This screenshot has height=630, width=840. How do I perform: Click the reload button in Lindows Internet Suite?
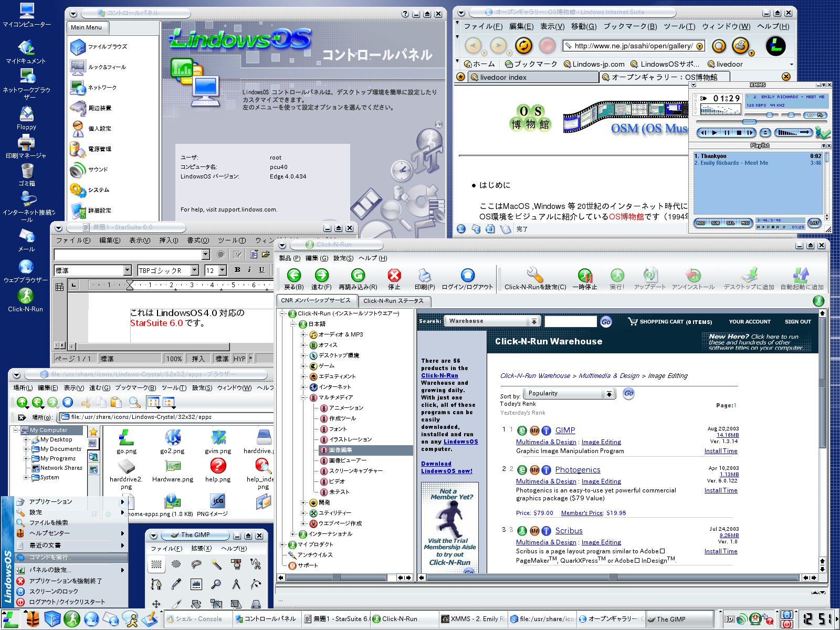point(523,46)
